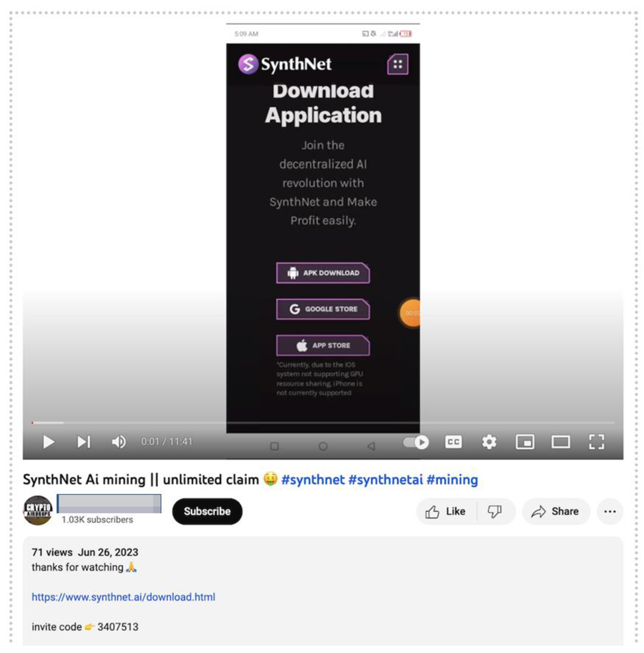
Task: Open the #synthnet hashtag
Action: [313, 480]
